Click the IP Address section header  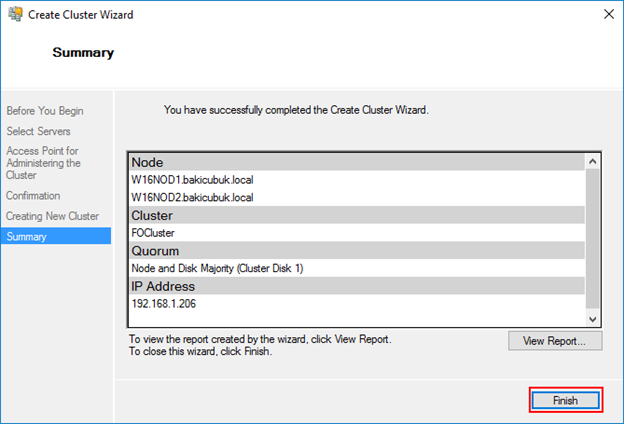tap(357, 286)
